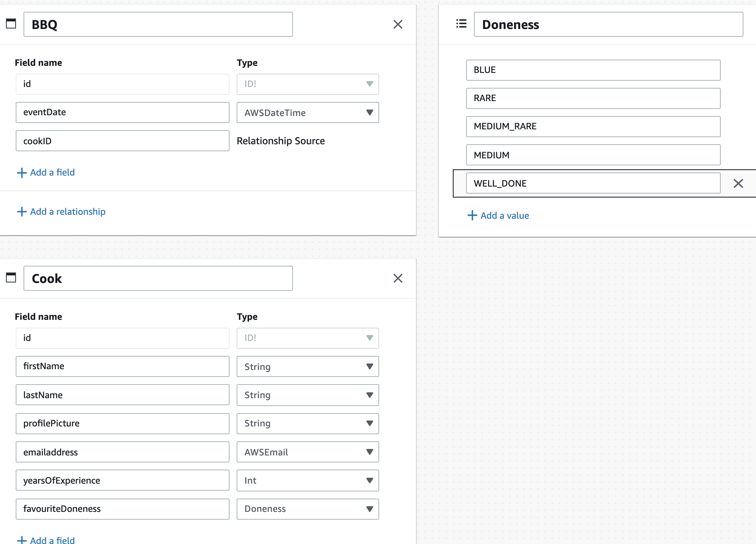Close the Cook model card
Image resolution: width=756 pixels, height=544 pixels.
398,278
